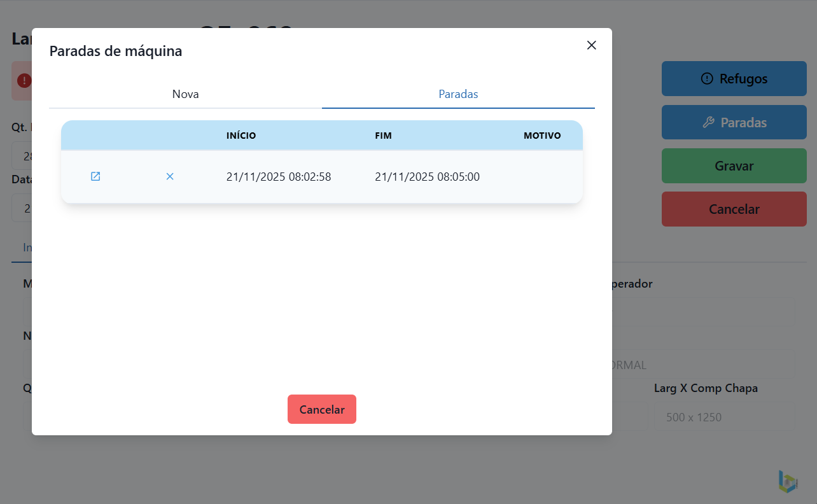The height and width of the screenshot is (504, 817).
Task: Click the INÍCIO column header
Action: pyautogui.click(x=241, y=136)
